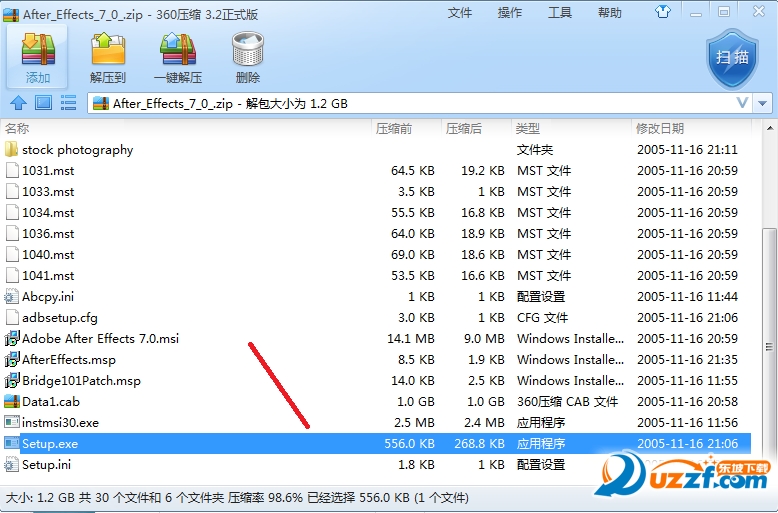
Task: Select the 1036.mst file name
Action: pos(48,233)
